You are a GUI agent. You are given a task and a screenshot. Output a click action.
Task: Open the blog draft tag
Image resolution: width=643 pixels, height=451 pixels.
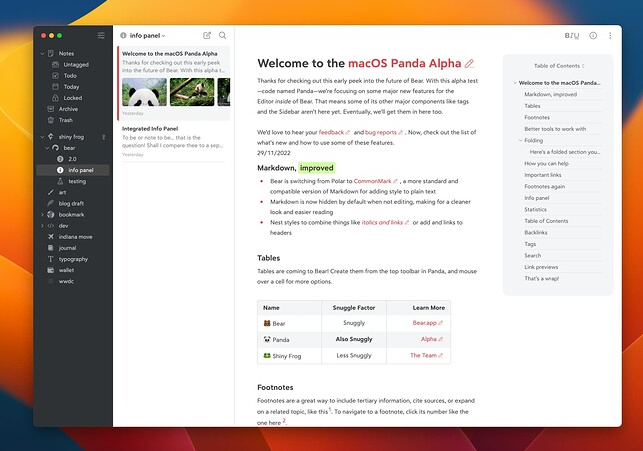[71, 203]
